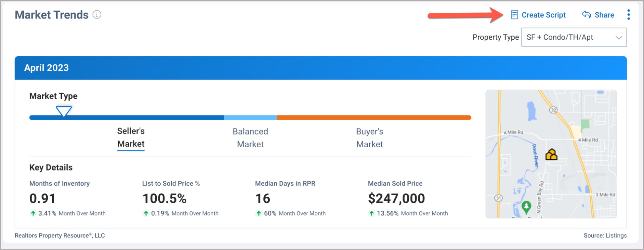Image resolution: width=644 pixels, height=250 pixels.
Task: Click the Median Sold Price value $247,000
Action: click(x=396, y=199)
